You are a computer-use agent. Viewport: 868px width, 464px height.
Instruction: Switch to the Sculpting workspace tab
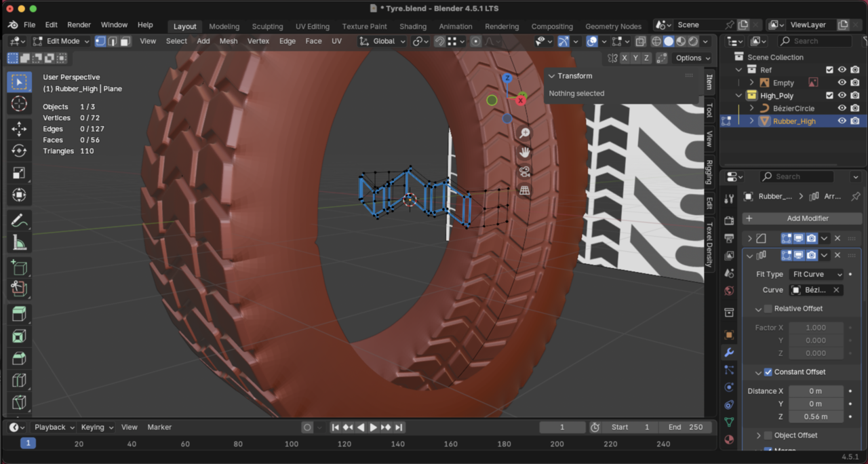(x=267, y=26)
